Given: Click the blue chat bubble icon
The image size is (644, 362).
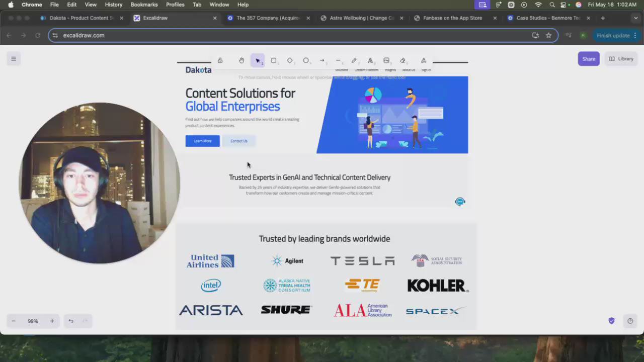Looking at the screenshot, I should tap(460, 202).
